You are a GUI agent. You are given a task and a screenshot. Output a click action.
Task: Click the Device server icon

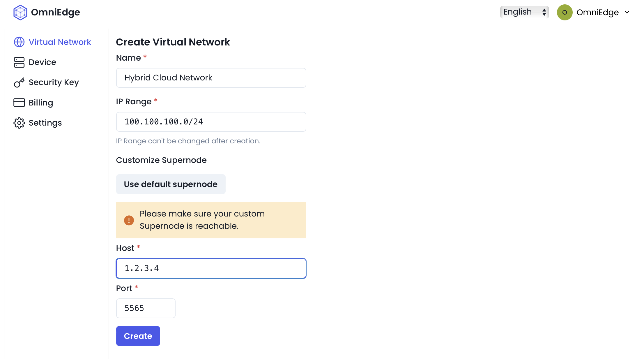(19, 62)
